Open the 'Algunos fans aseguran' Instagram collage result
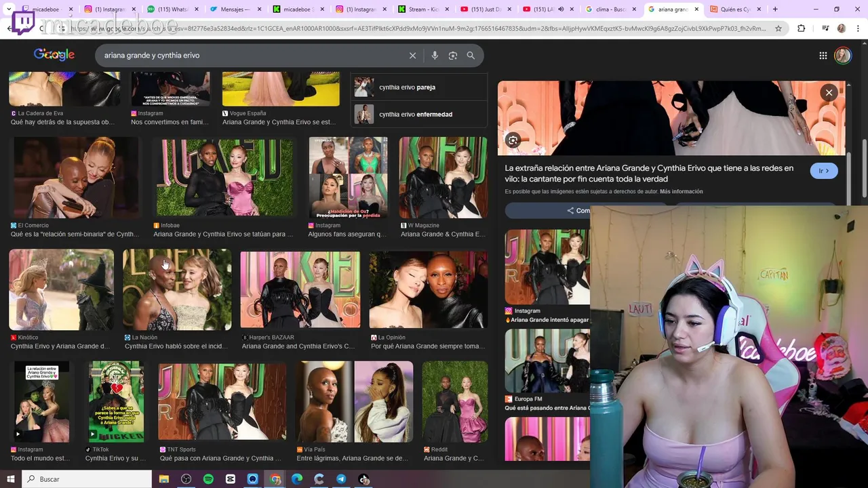 point(349,178)
